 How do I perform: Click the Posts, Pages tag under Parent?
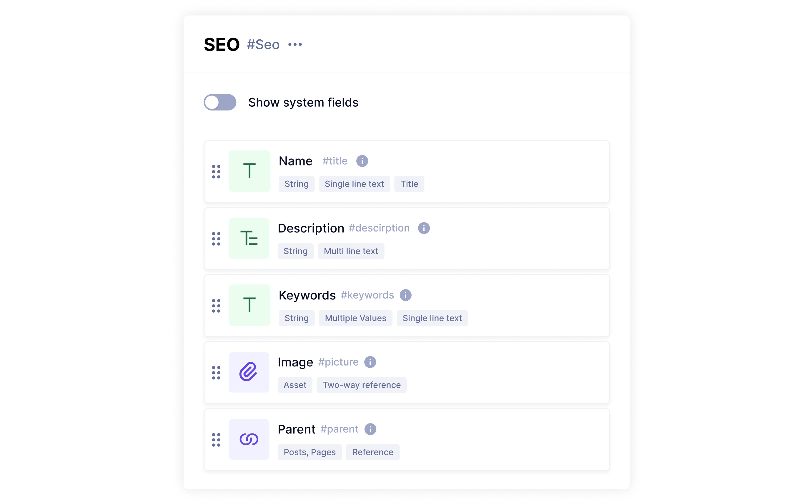310,452
